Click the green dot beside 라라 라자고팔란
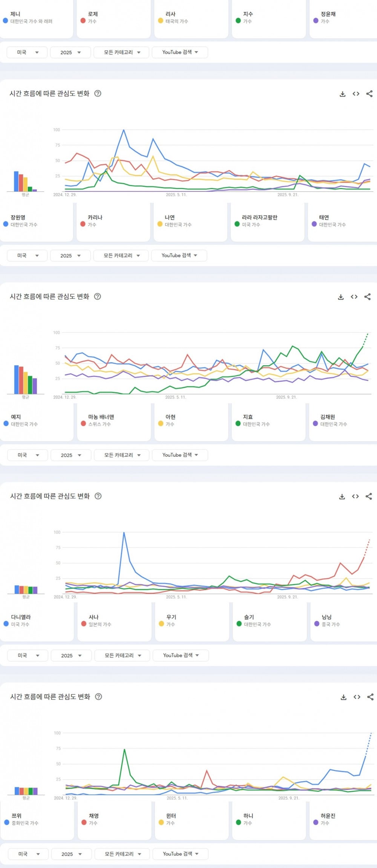Image resolution: width=377 pixels, height=868 pixels. tap(237, 224)
